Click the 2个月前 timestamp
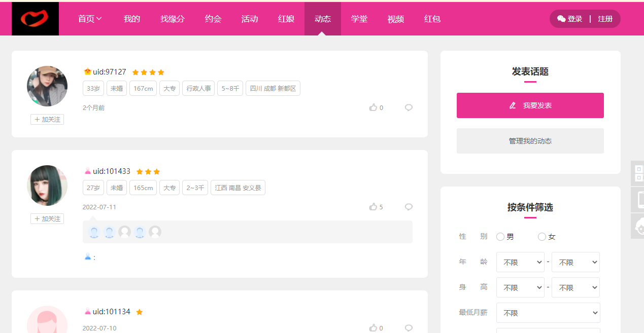Screen dimensions: 644x333 (94, 108)
